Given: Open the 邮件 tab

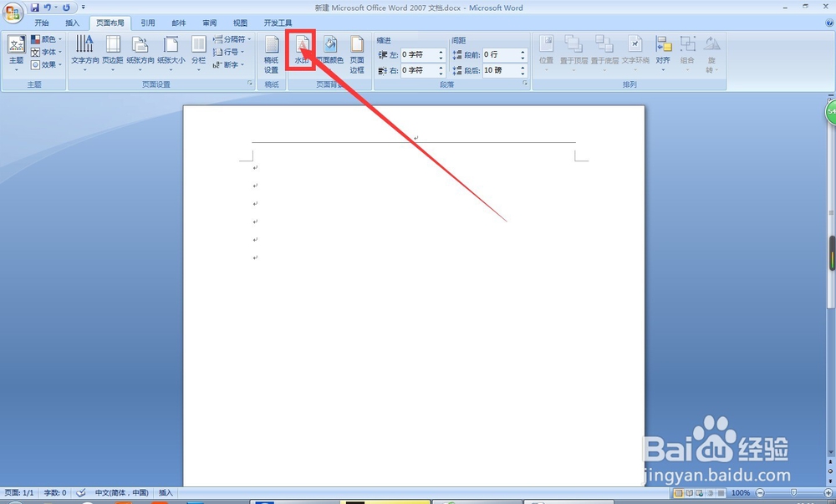Looking at the screenshot, I should pyautogui.click(x=179, y=23).
